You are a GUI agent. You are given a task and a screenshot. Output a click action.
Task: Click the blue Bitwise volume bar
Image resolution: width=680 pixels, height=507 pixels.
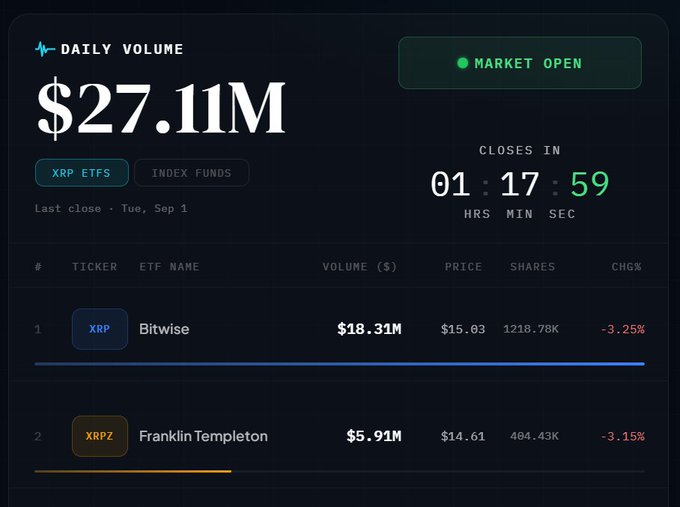click(x=340, y=364)
